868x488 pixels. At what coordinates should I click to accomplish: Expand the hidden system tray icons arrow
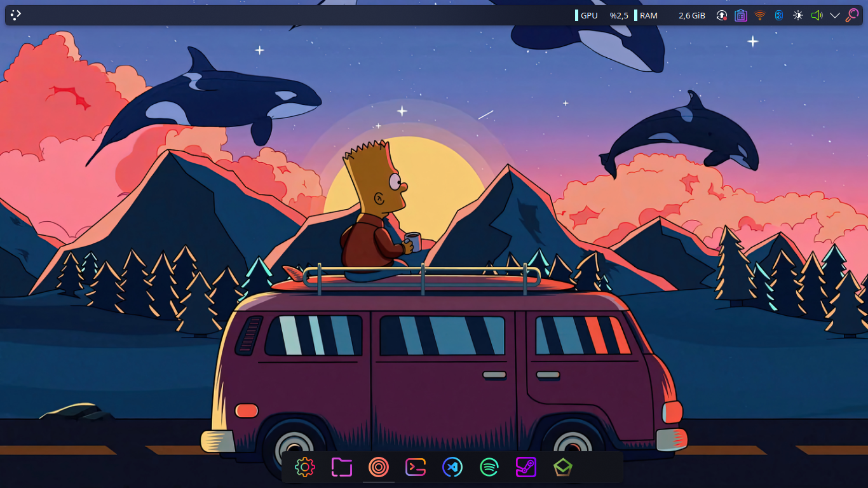tap(835, 15)
